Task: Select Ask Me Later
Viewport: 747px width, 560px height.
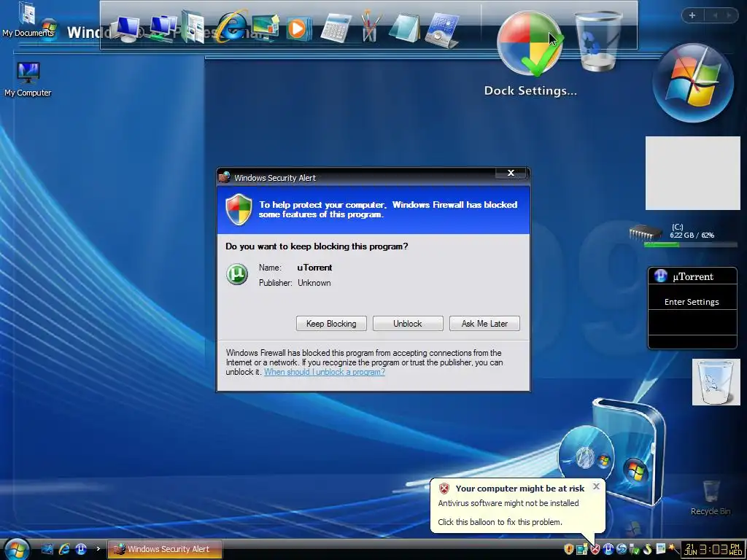Action: coord(484,323)
